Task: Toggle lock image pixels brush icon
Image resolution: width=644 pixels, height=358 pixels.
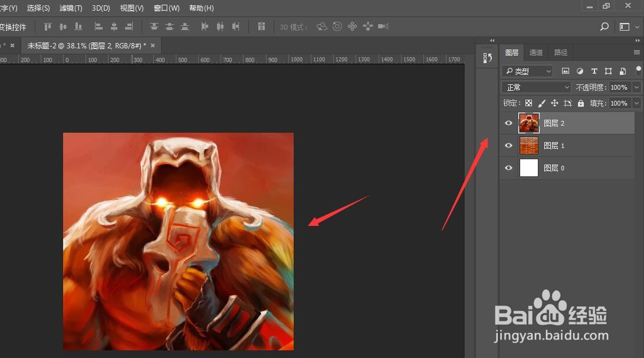Action: point(542,103)
